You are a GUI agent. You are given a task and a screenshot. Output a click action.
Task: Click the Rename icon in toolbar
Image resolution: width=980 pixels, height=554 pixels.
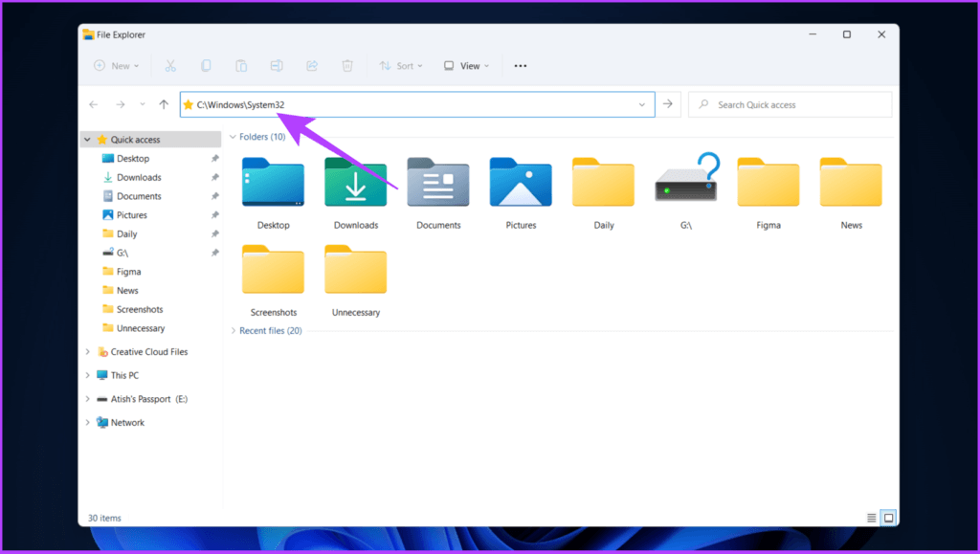click(x=277, y=66)
